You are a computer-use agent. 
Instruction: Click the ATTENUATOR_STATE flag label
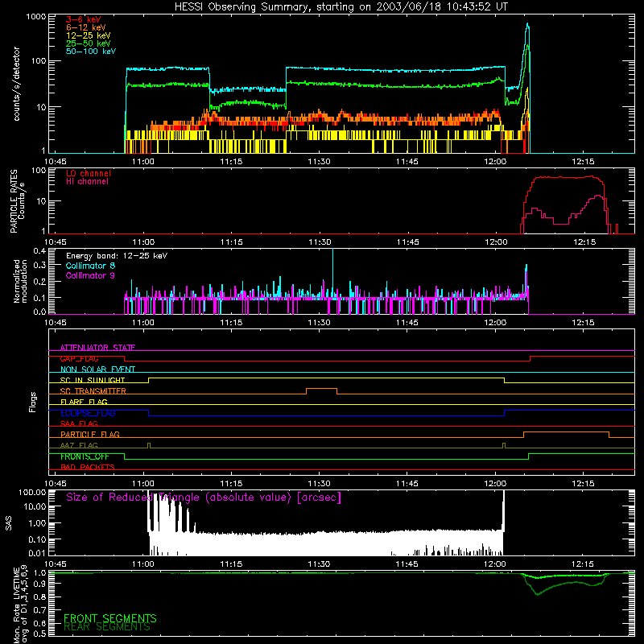97,348
